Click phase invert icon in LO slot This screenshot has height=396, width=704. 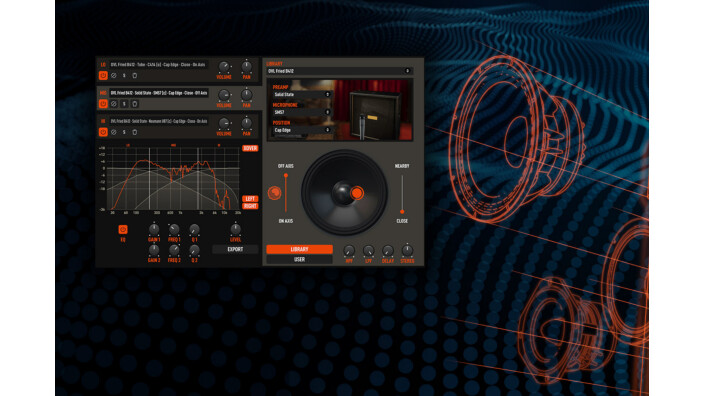(x=114, y=75)
